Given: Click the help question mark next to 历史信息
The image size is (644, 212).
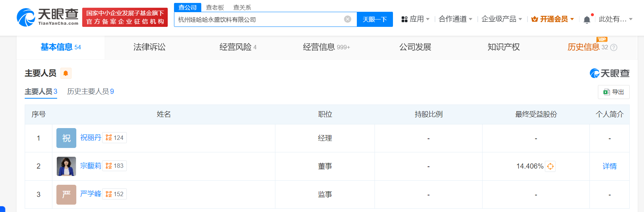Looking at the screenshot, I should tap(614, 47).
